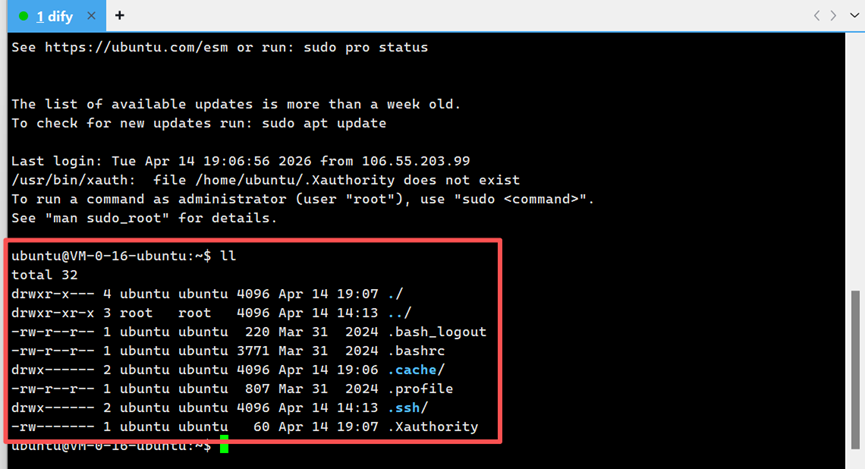Click the IP address 106.55.203.99
This screenshot has height=469, width=865.
(416, 161)
